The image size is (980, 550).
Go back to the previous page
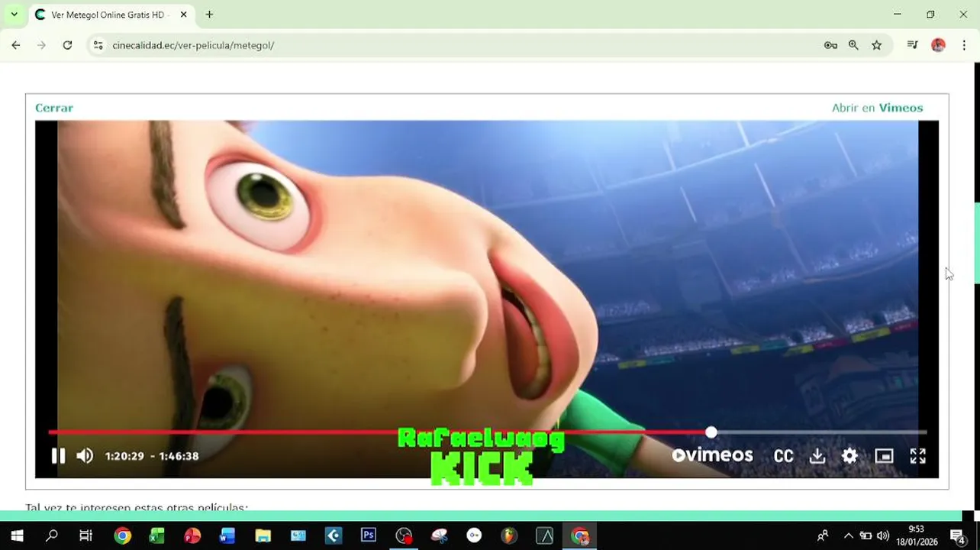[x=16, y=45]
